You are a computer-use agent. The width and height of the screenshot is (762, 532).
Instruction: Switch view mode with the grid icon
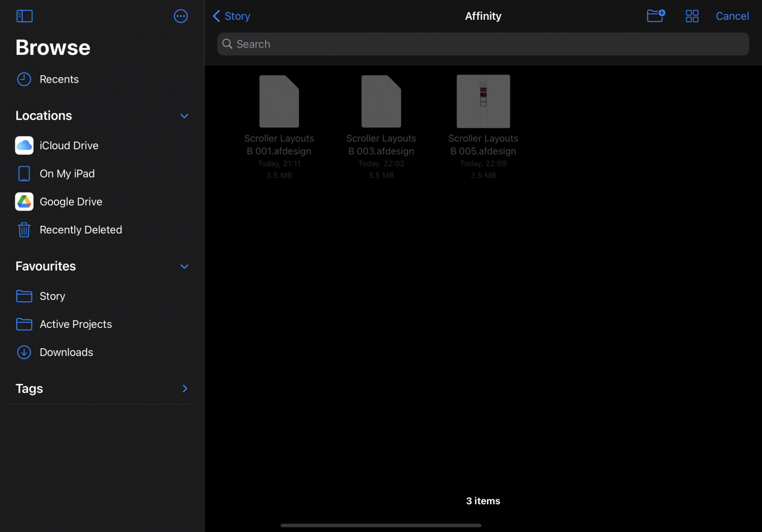click(x=692, y=16)
